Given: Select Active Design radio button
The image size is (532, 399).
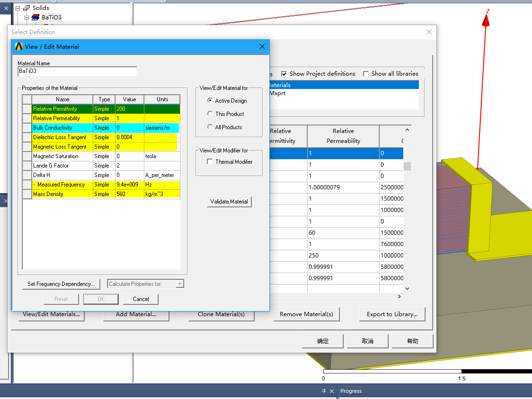Looking at the screenshot, I should pos(210,100).
